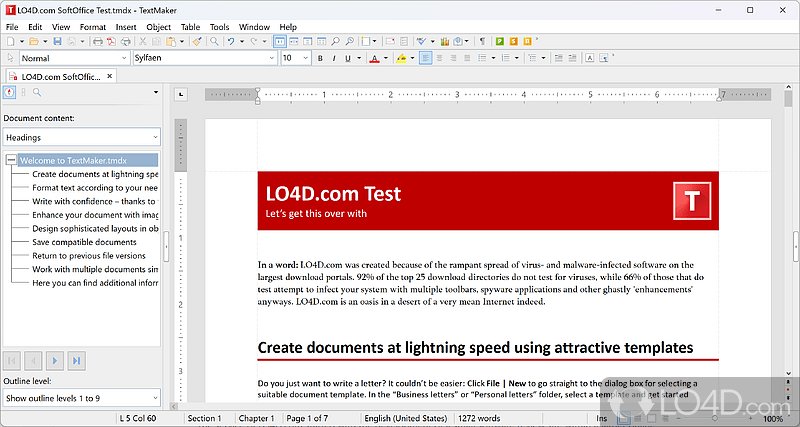Toggle left alignment button
Viewport: 800px width, 427px height.
pyautogui.click(x=426, y=58)
